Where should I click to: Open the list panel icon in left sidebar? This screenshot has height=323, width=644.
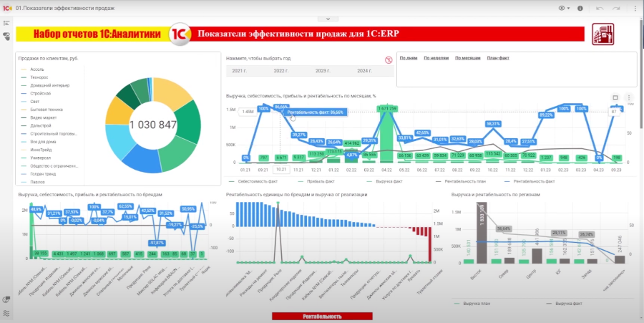pos(6,24)
